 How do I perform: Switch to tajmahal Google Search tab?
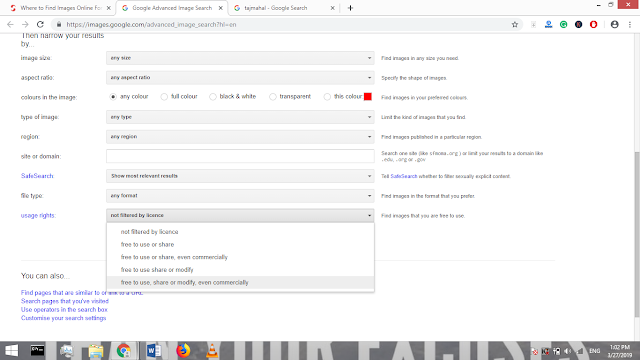(x=284, y=8)
